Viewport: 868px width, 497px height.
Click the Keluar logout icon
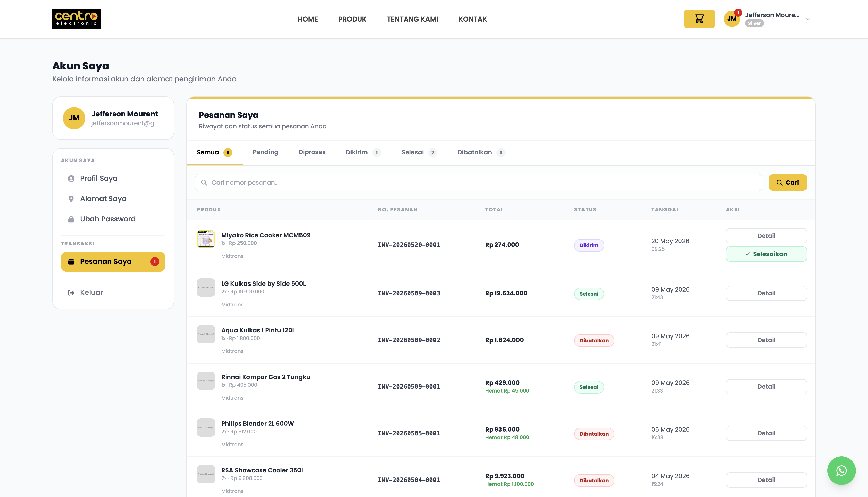71,293
